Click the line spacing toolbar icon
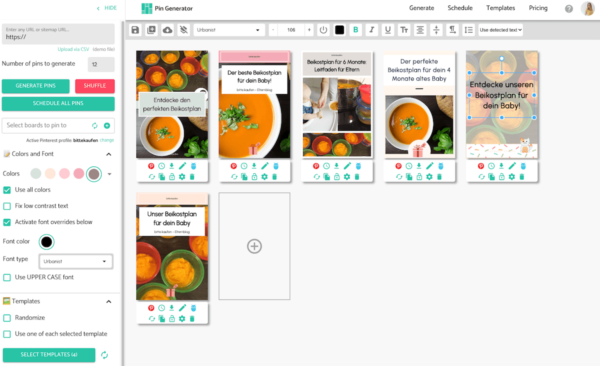600x366 pixels. 468,30
